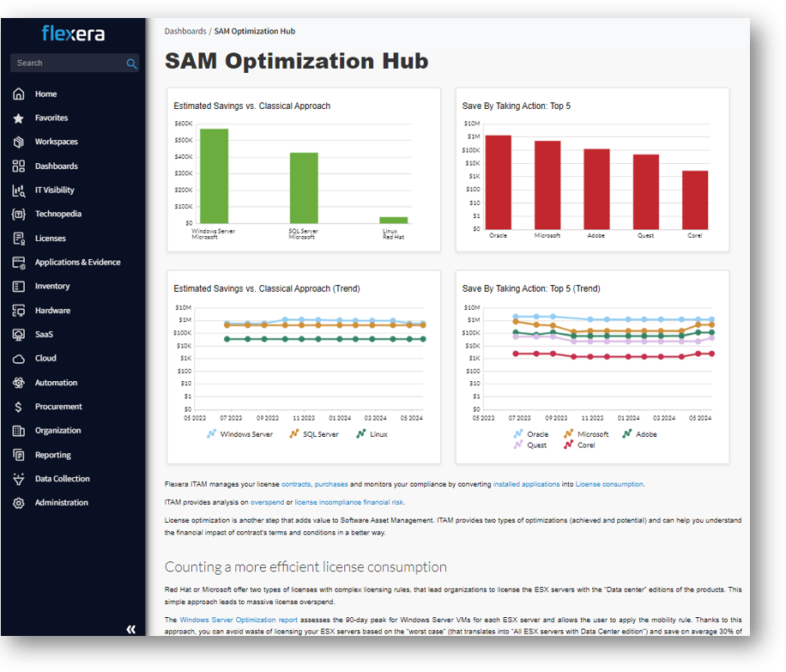Toggle SQL Server series in trend legend
Viewport: 786px width, 672px height.
[314, 434]
